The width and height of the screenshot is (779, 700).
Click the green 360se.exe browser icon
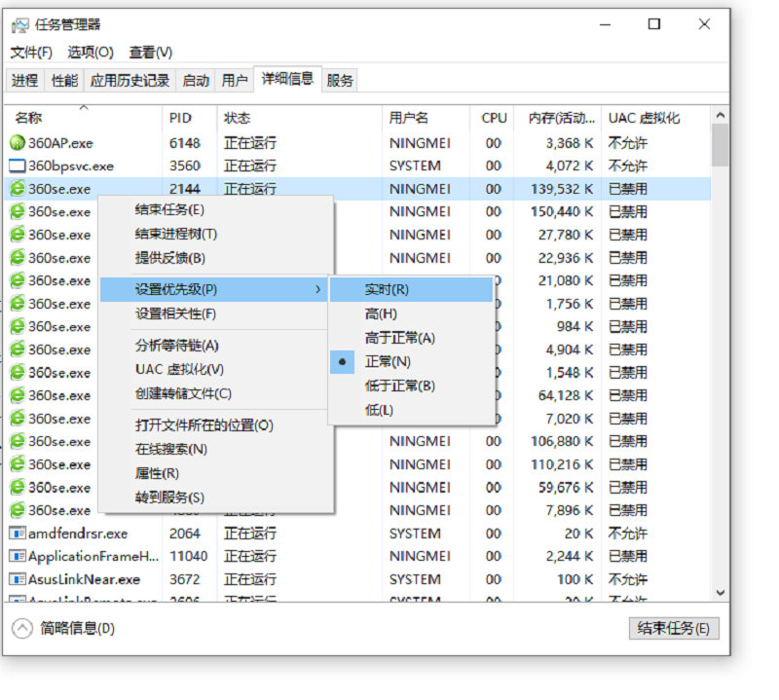point(19,189)
